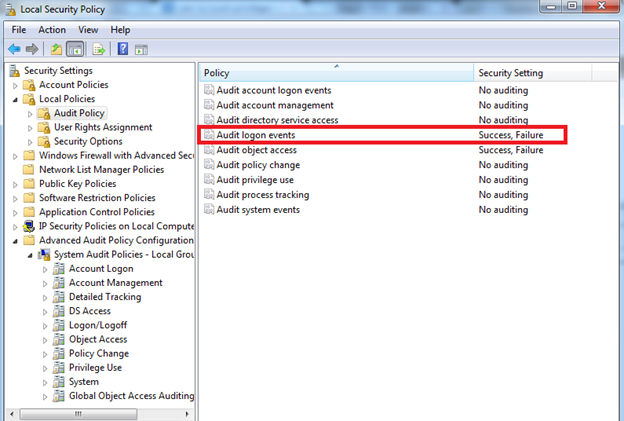Expand the Account Policies tree node
The height and width of the screenshot is (421, 624).
(15, 85)
